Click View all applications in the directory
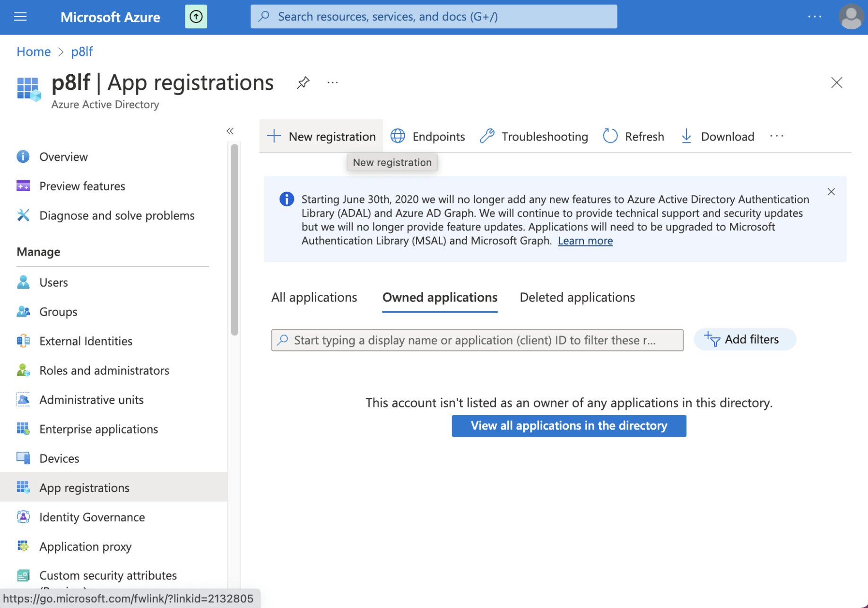This screenshot has height=608, width=868. (569, 425)
